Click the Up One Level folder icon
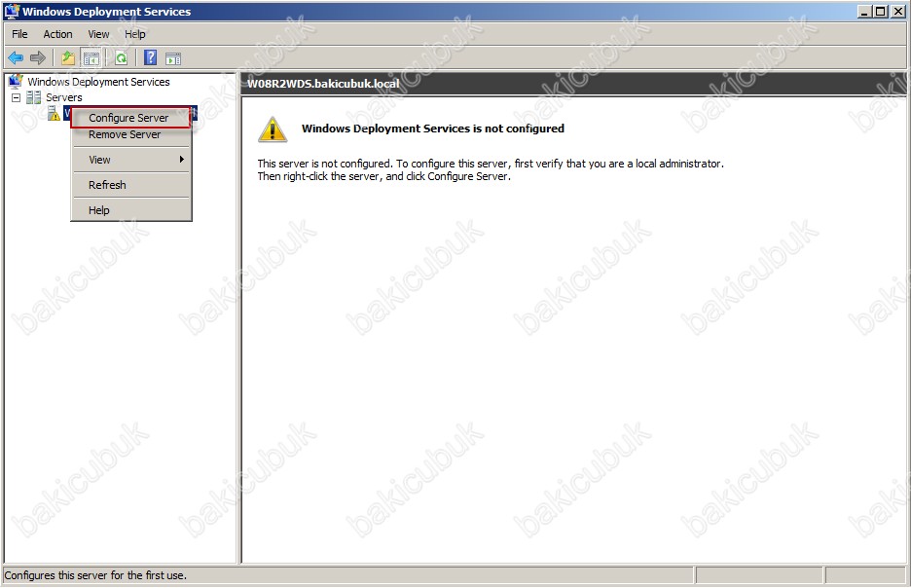The width and height of the screenshot is (911, 588). pos(68,57)
